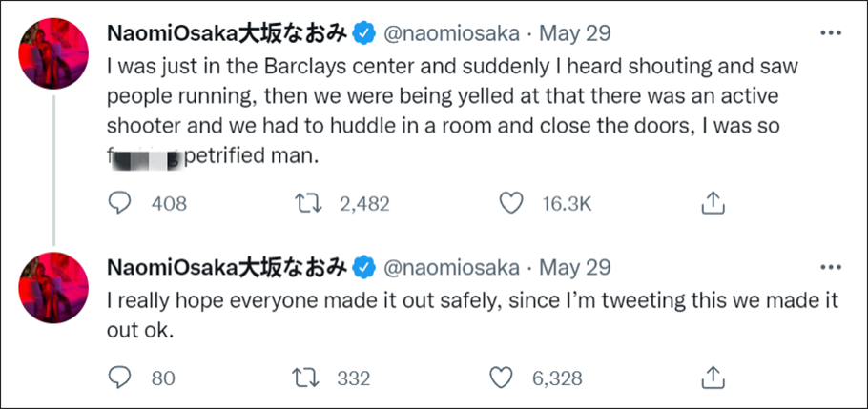868x409 pixels.
Task: Open more options on the second tweet
Action: click(x=830, y=266)
